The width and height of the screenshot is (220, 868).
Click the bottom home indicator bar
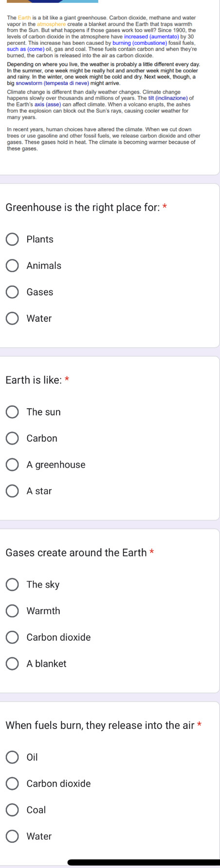coord(144,862)
